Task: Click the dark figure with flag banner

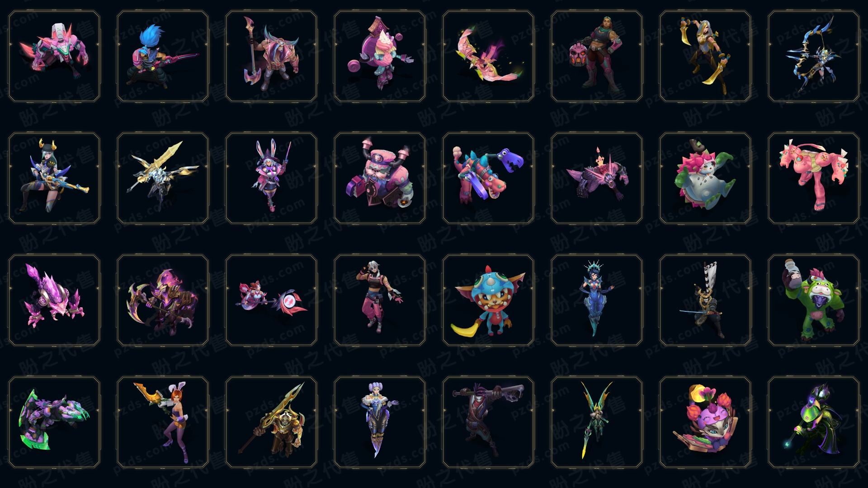Action: point(705,300)
